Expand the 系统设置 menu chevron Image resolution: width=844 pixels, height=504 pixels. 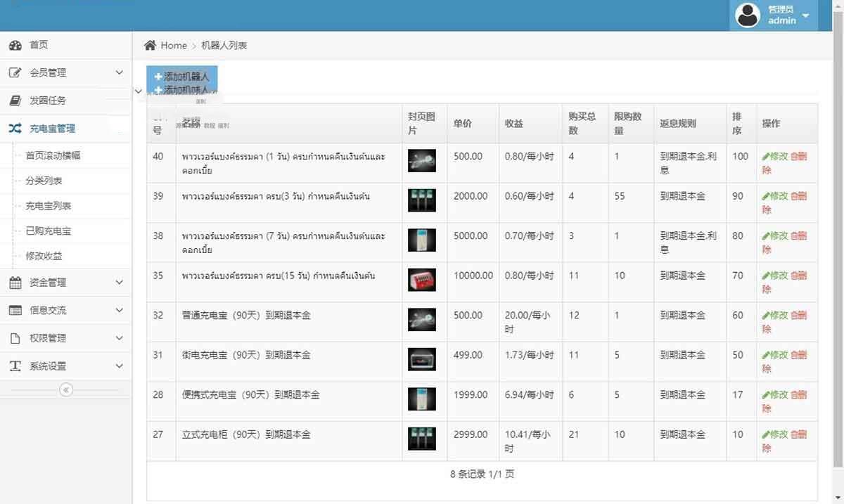(x=119, y=366)
